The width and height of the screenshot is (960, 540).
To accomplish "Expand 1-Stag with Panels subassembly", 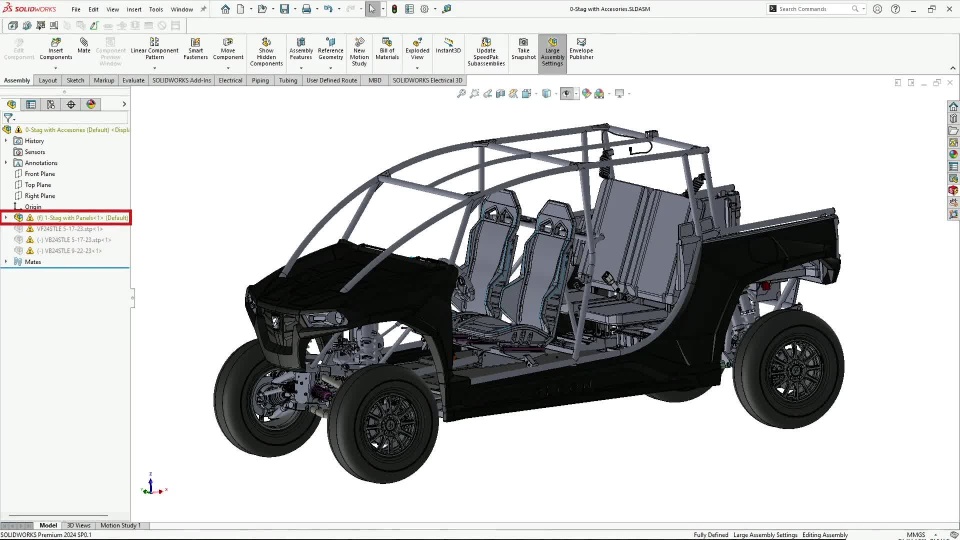I will [x=6, y=218].
